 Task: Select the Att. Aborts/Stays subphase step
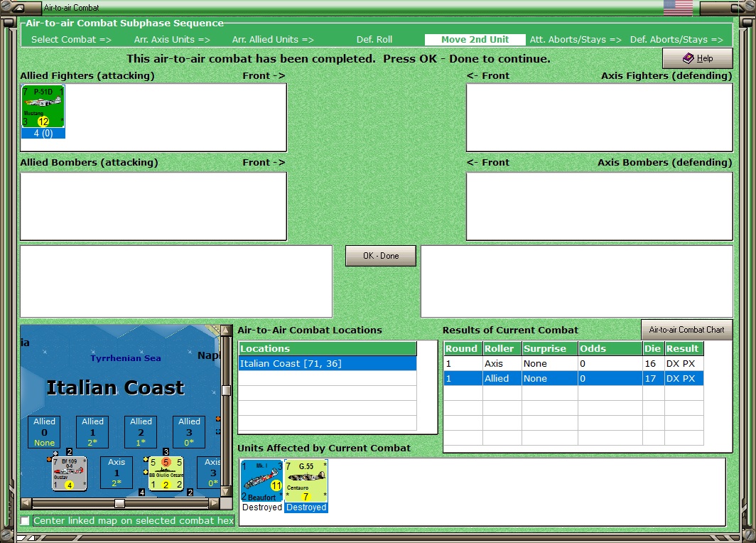coord(576,40)
